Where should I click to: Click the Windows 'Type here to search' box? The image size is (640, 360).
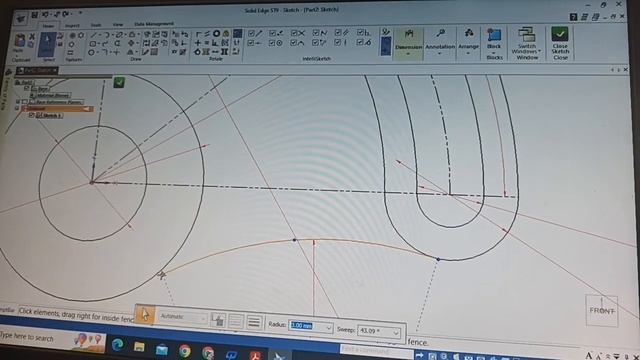click(27, 338)
